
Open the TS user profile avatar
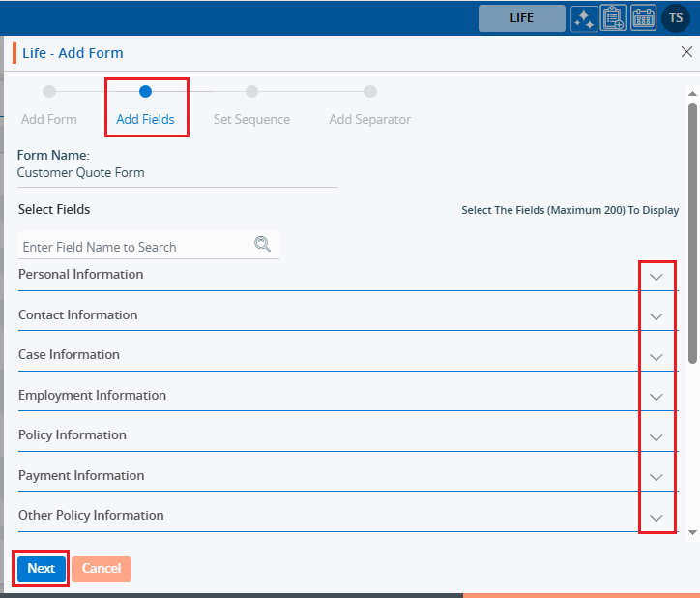pos(675,18)
